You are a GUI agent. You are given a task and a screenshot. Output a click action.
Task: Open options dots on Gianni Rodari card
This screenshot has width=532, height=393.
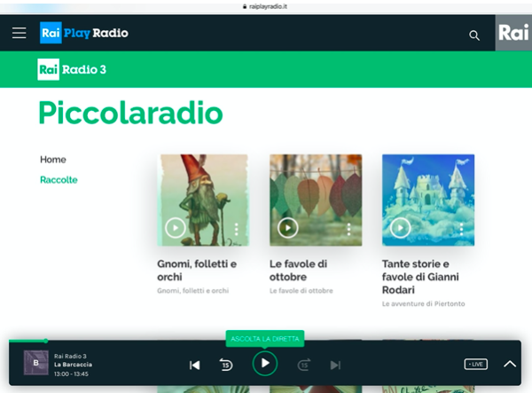tap(461, 229)
